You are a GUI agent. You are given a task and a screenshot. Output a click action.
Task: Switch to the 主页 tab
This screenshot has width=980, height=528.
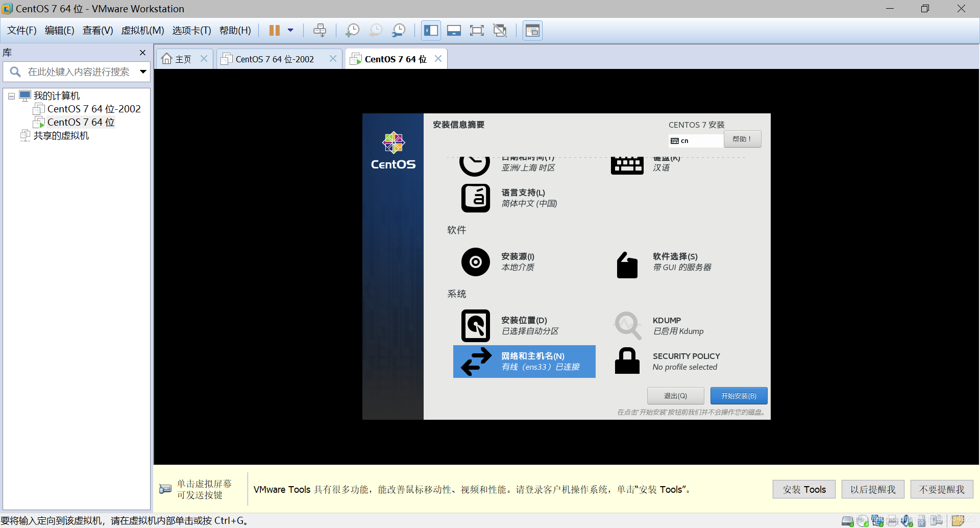(177, 59)
